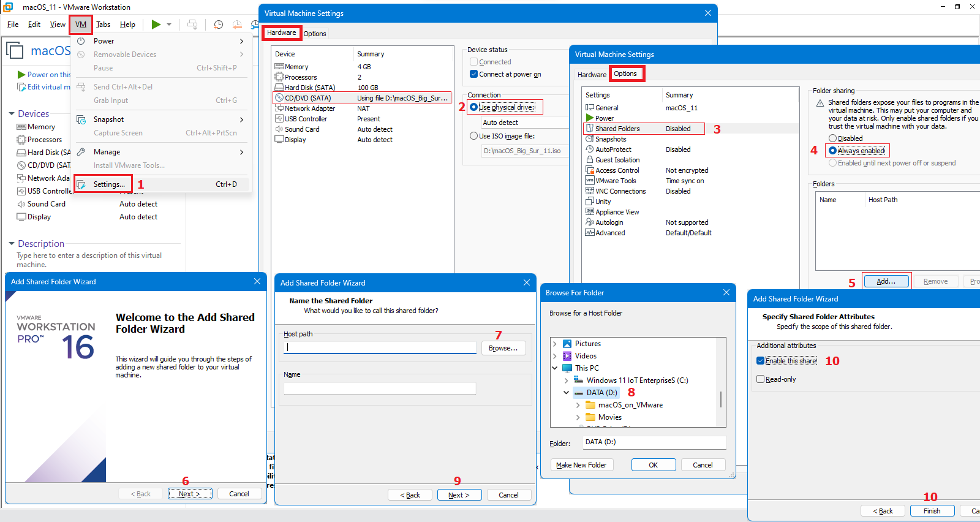Click the VMware Tools icon in Options list
The image size is (980, 522).
click(590, 181)
